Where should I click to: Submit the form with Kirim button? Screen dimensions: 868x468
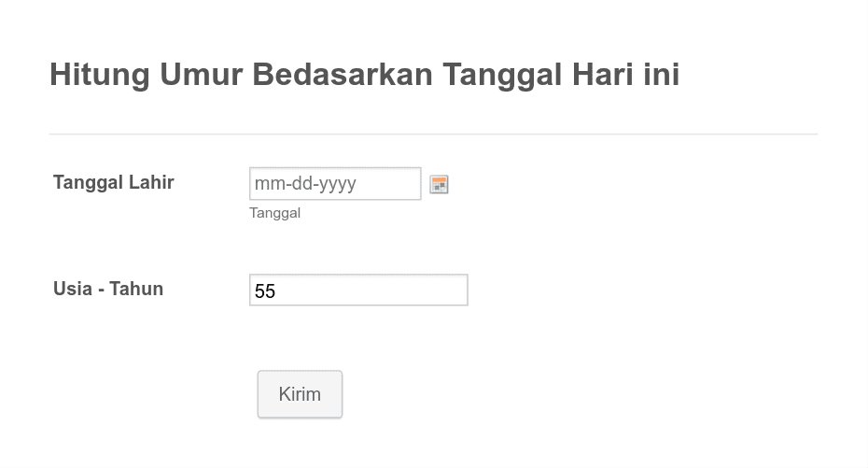pos(300,394)
